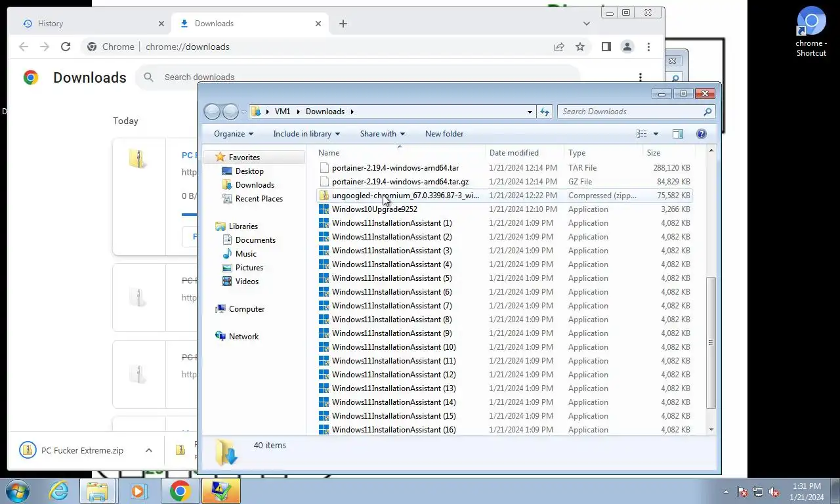Screen dimensions: 840x504
Task: Close the History tab
Action: pos(161,24)
